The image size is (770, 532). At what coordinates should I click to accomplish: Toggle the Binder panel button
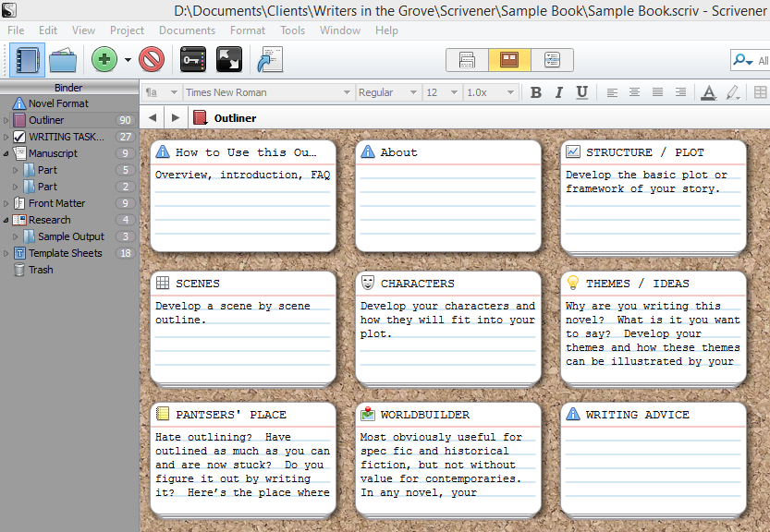[x=26, y=61]
